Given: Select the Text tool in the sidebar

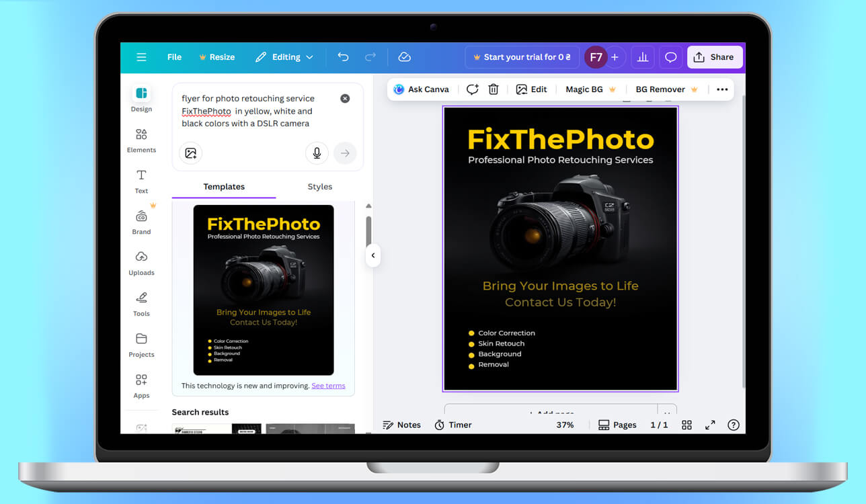Looking at the screenshot, I should click(x=141, y=181).
